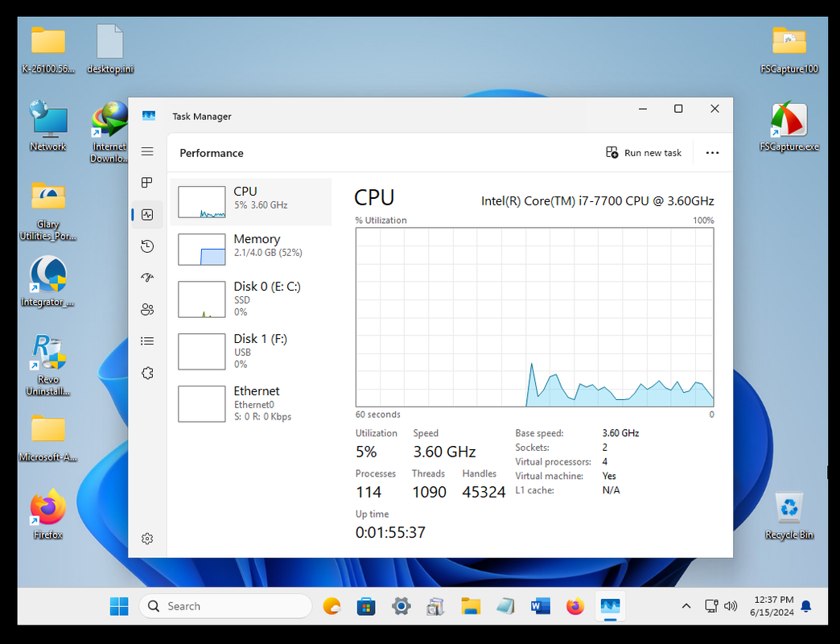Select the Internet Download Manager desktop shortcut
This screenshot has width=840, height=644.
tap(109, 132)
